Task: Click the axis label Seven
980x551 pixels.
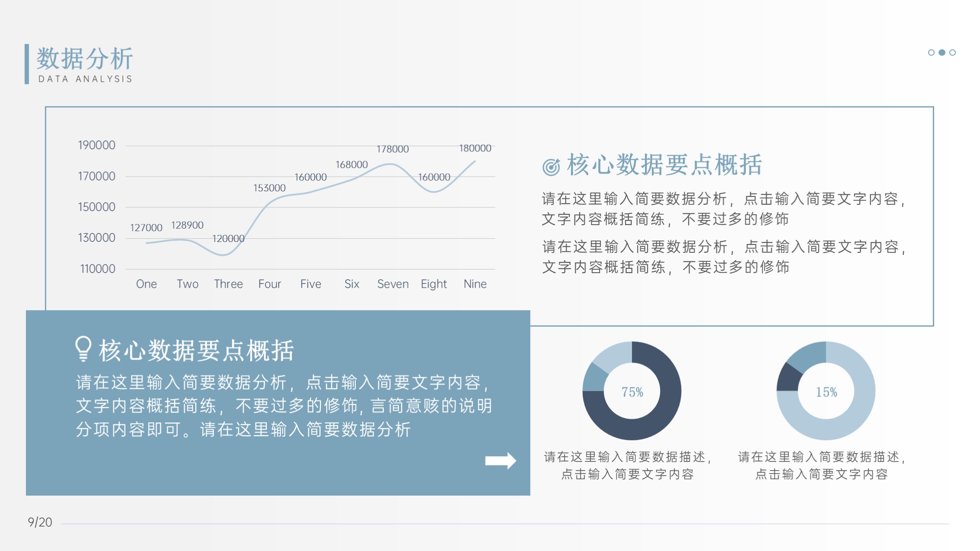Action: [x=393, y=284]
